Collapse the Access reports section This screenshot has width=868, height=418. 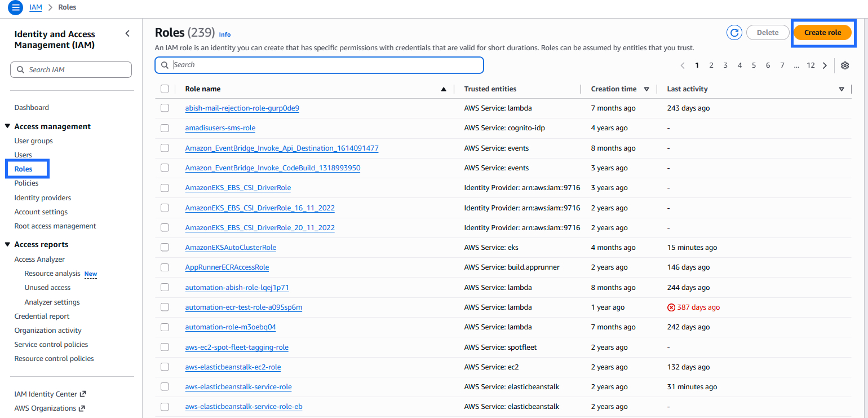tap(8, 244)
